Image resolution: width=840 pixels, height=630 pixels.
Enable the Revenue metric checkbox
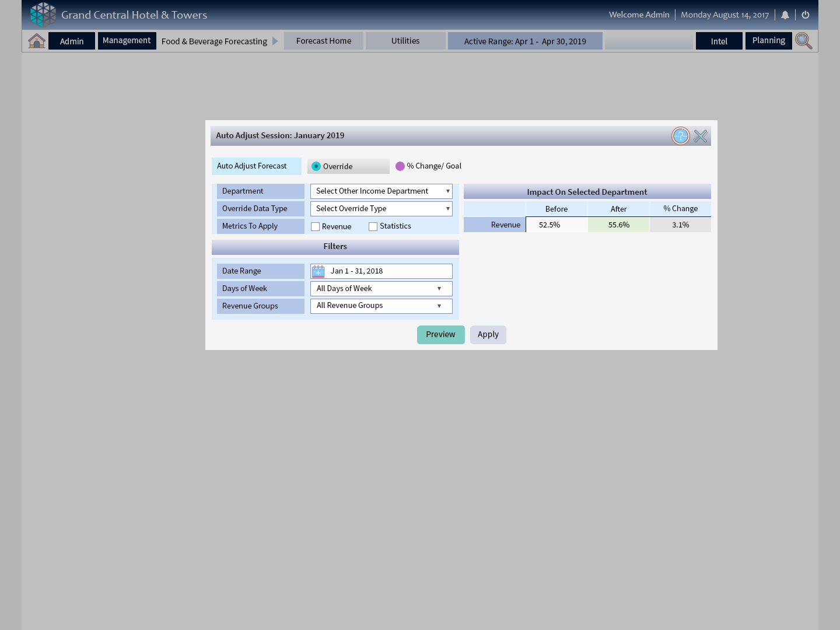coord(316,227)
